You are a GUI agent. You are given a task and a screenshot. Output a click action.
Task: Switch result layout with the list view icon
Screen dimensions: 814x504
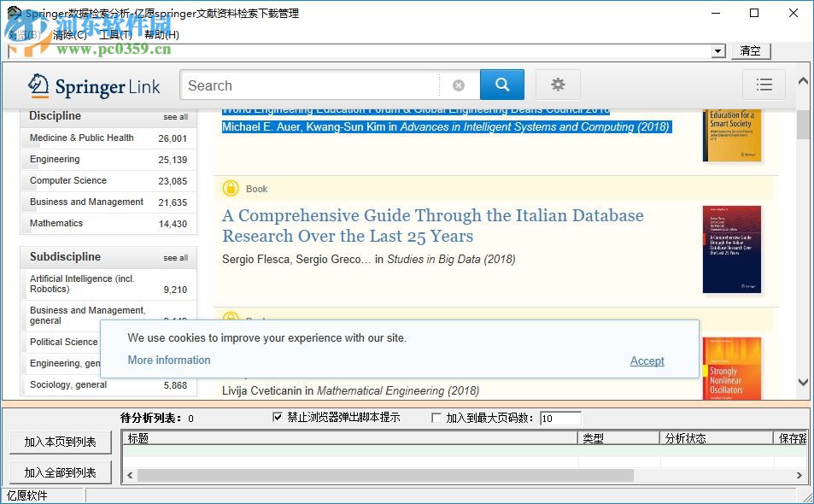pyautogui.click(x=764, y=85)
